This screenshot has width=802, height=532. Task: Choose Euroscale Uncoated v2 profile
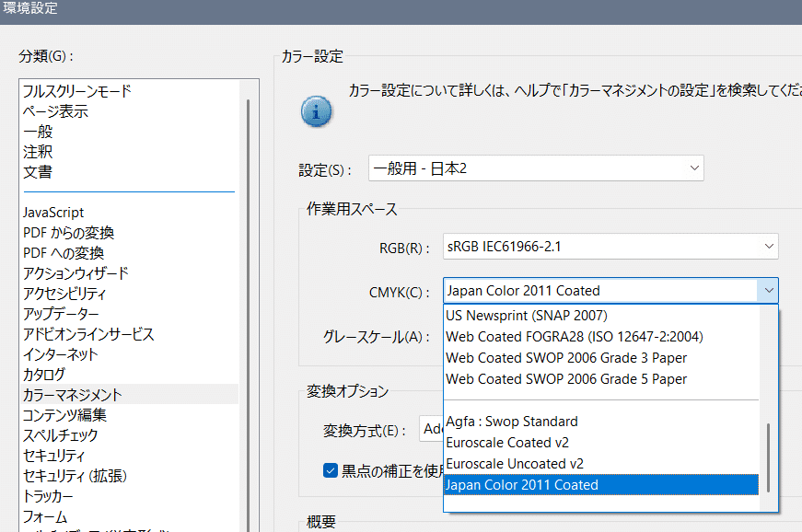[601, 464]
